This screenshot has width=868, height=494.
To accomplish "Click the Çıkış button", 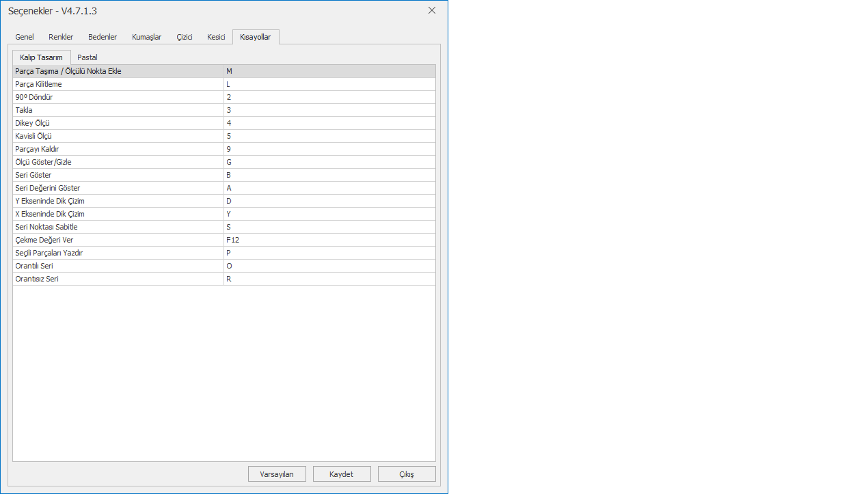I will coord(407,474).
